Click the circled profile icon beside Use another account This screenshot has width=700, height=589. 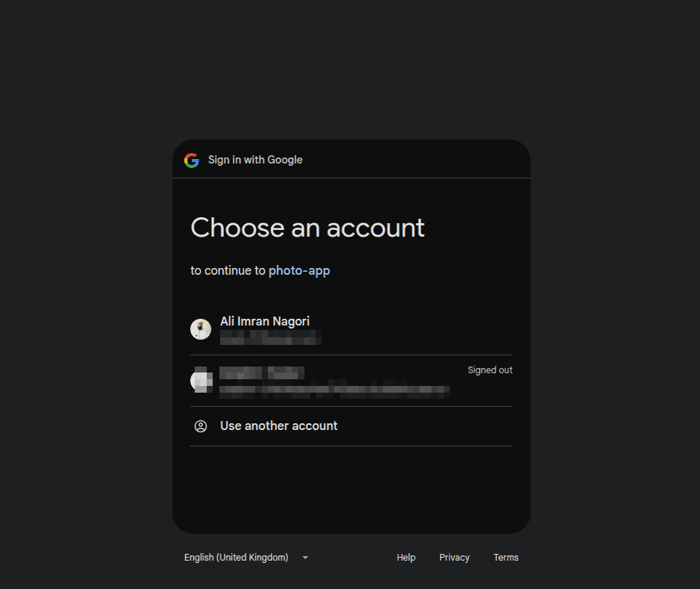201,426
